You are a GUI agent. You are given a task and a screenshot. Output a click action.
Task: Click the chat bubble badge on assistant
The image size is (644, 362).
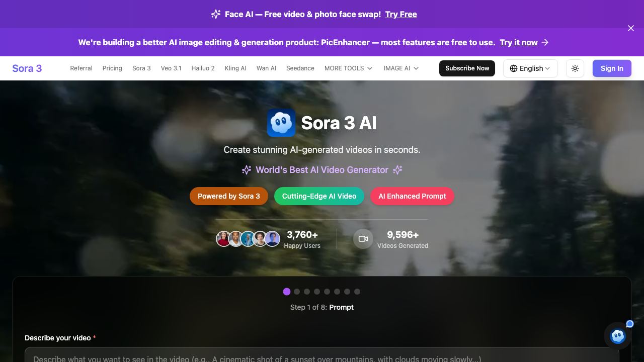tap(629, 324)
